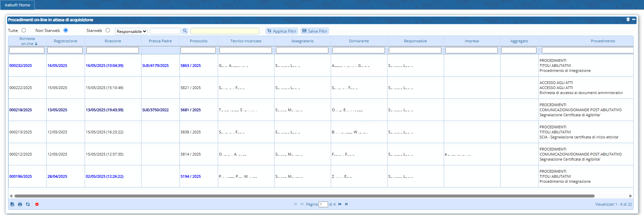
Task: Sort by Richiesta on-line column arrow
Action: tap(36, 44)
